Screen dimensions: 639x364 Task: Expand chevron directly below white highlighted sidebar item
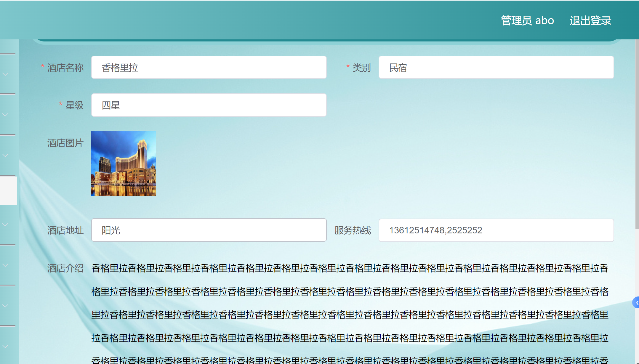[x=5, y=225]
